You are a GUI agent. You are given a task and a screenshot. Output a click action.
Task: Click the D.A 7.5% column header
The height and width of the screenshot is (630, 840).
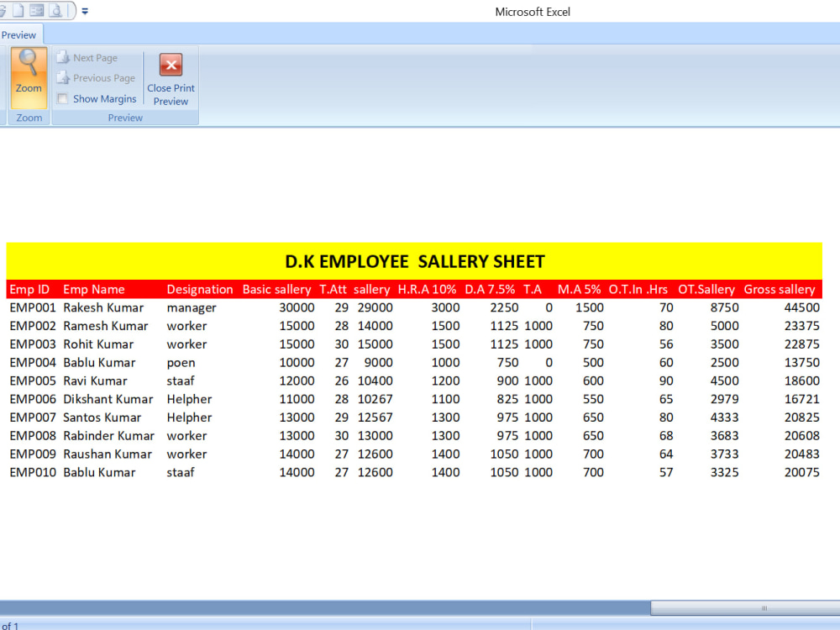(490, 289)
